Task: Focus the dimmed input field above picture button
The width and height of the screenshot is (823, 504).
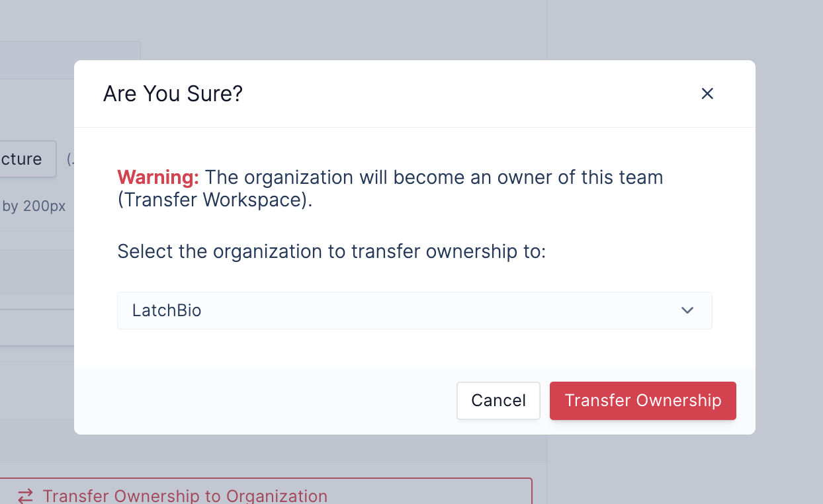Action: pyautogui.click(x=70, y=60)
